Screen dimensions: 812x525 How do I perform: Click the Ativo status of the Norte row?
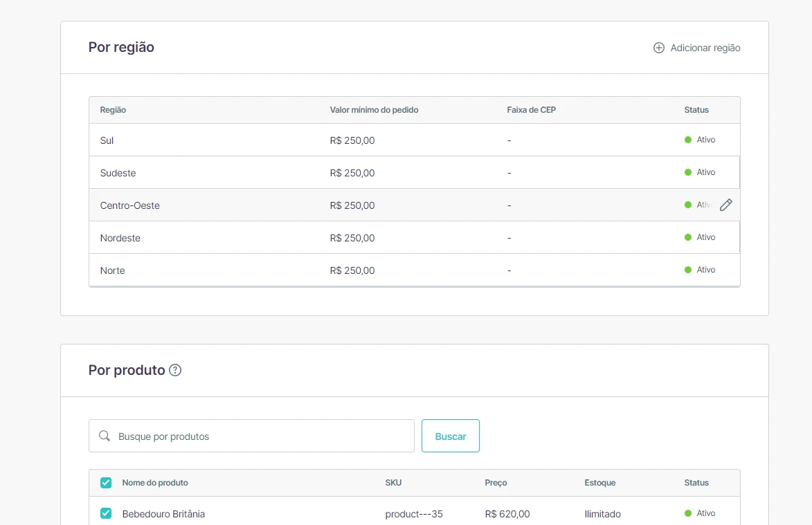tap(700, 270)
